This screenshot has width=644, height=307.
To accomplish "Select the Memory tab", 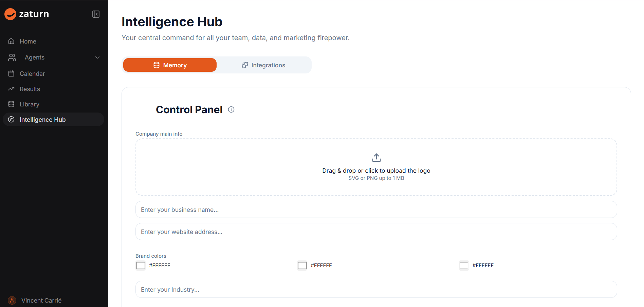I will tap(170, 65).
